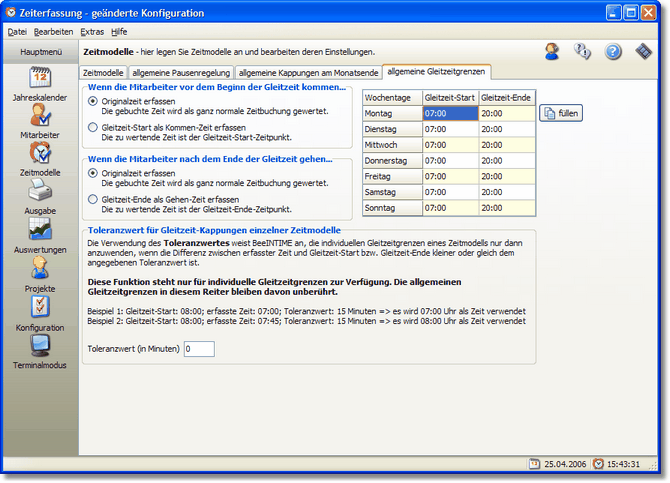Open the Jahreskalender sidebar icon

click(x=40, y=77)
